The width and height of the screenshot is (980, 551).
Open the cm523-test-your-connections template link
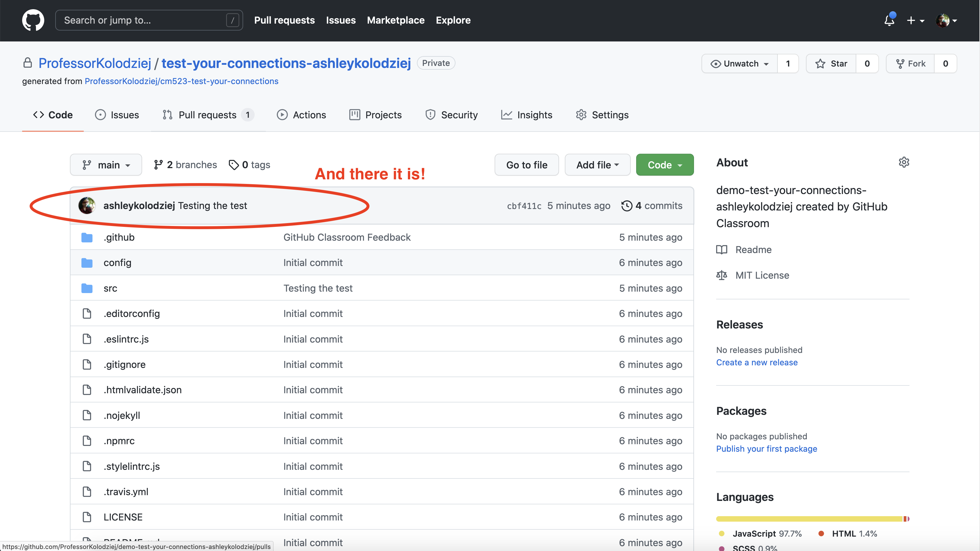(x=182, y=81)
